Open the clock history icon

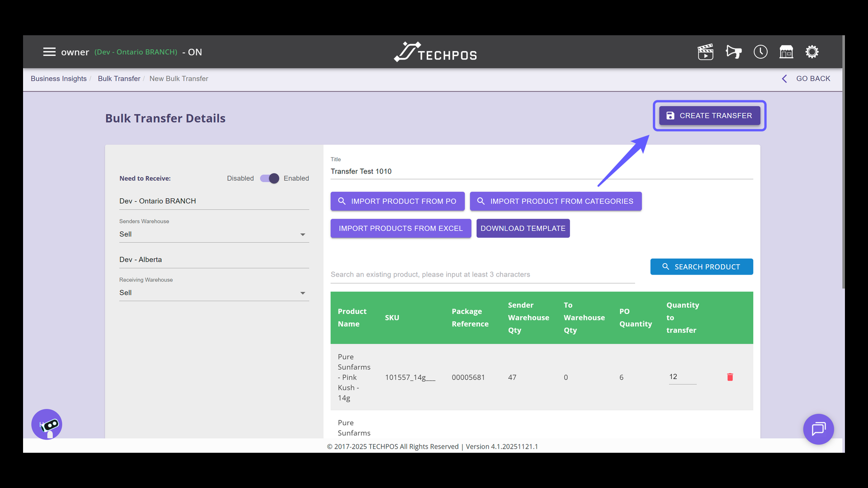[760, 52]
